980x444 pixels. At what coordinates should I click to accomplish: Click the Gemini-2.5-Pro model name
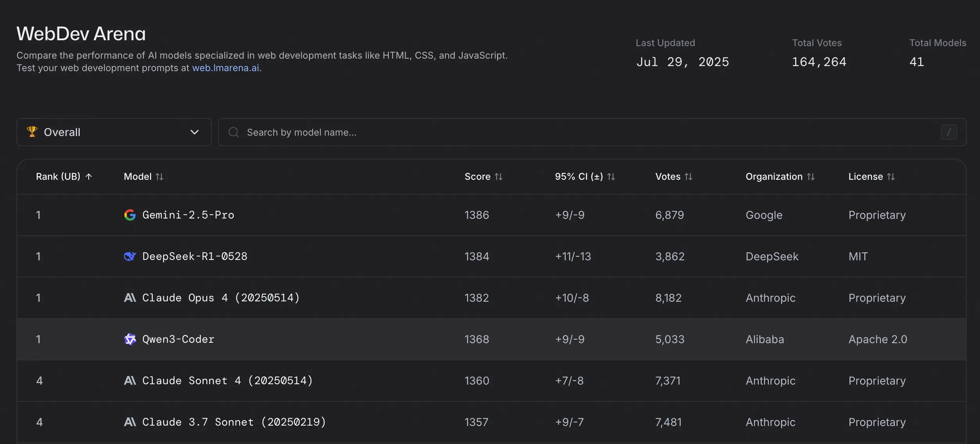click(188, 215)
